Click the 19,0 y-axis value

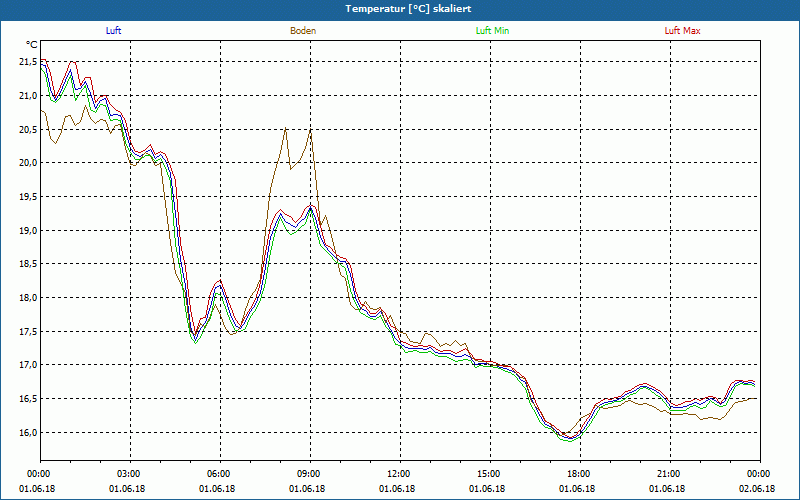[x=28, y=230]
